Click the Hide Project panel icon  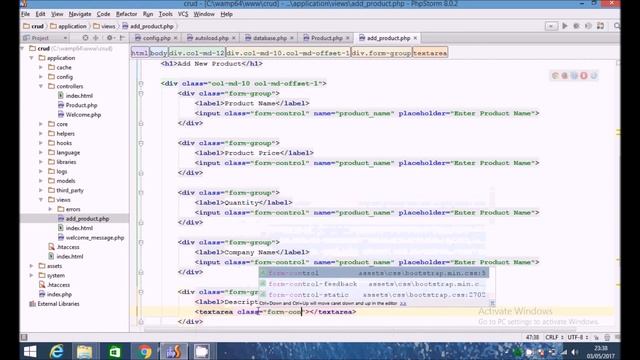122,38
